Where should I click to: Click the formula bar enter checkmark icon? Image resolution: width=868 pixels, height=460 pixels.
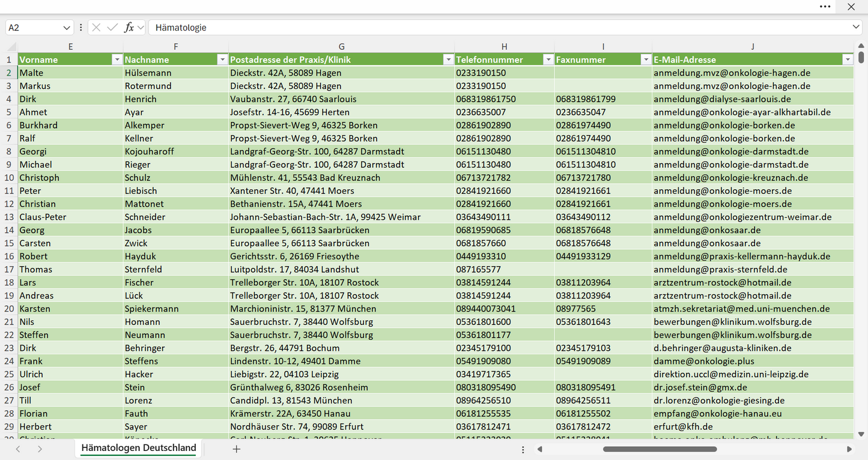click(112, 28)
